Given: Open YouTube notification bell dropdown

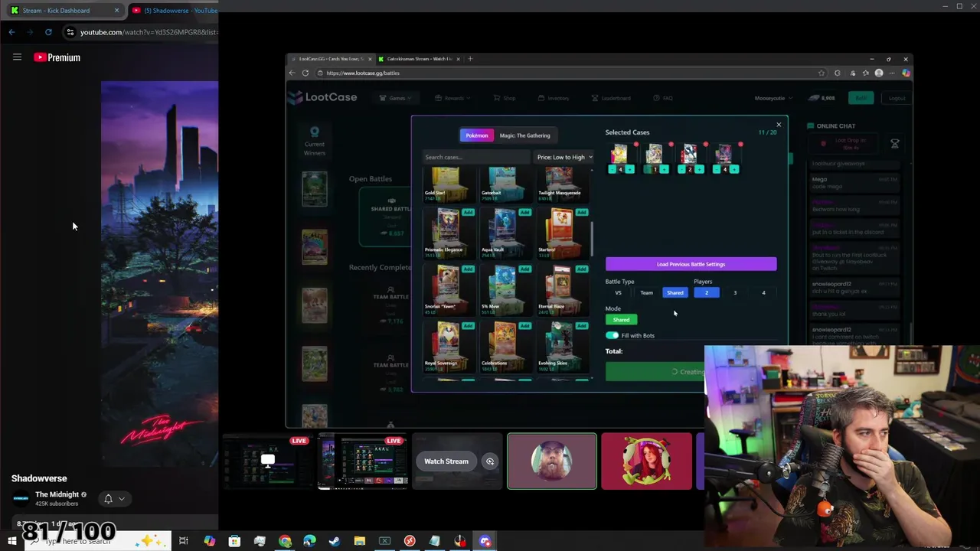Looking at the screenshot, I should pos(113,499).
